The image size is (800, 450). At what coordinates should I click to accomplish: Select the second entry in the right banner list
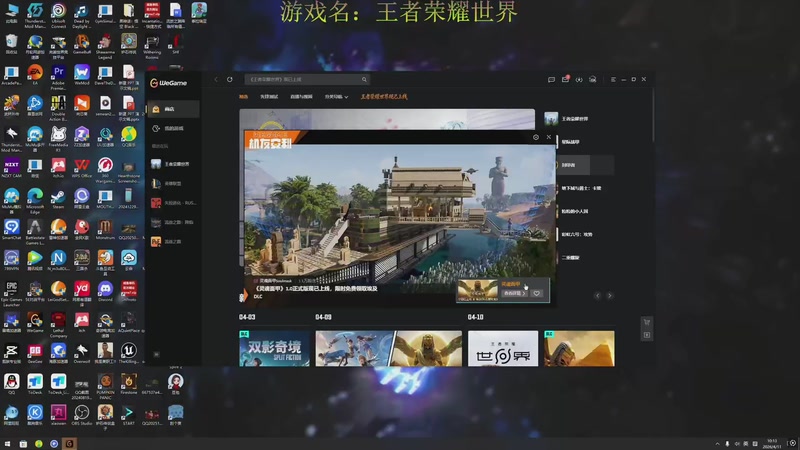pyautogui.click(x=585, y=142)
